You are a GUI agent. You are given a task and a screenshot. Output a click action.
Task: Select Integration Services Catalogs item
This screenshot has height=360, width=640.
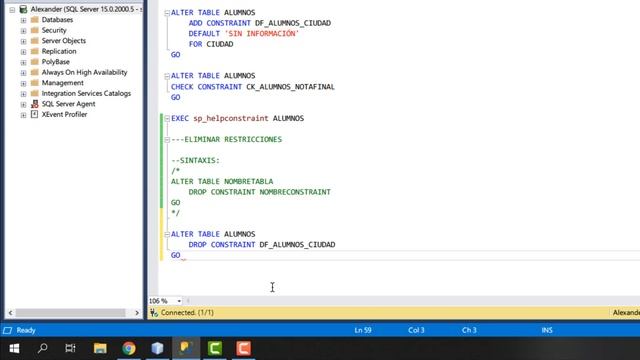tap(86, 93)
